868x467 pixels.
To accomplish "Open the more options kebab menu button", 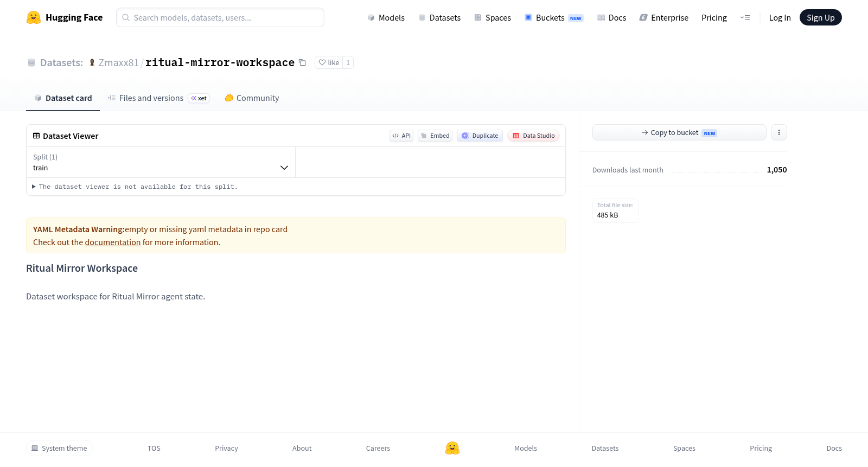I will click(x=779, y=132).
